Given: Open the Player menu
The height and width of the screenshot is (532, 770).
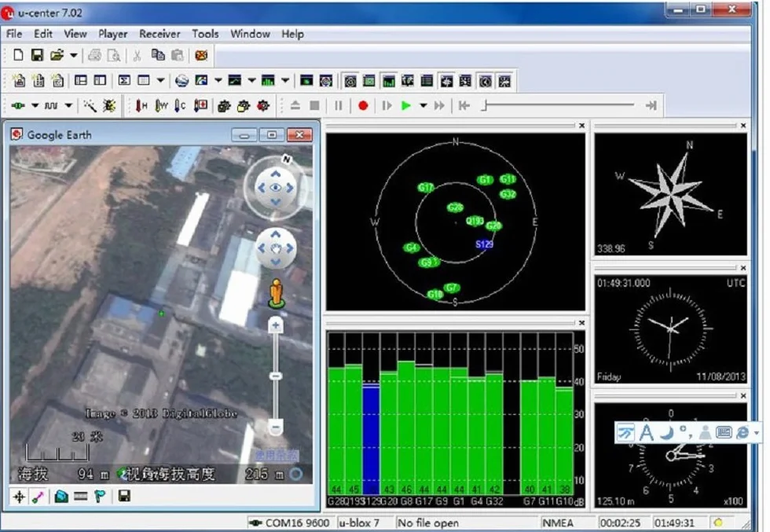Looking at the screenshot, I should [113, 34].
